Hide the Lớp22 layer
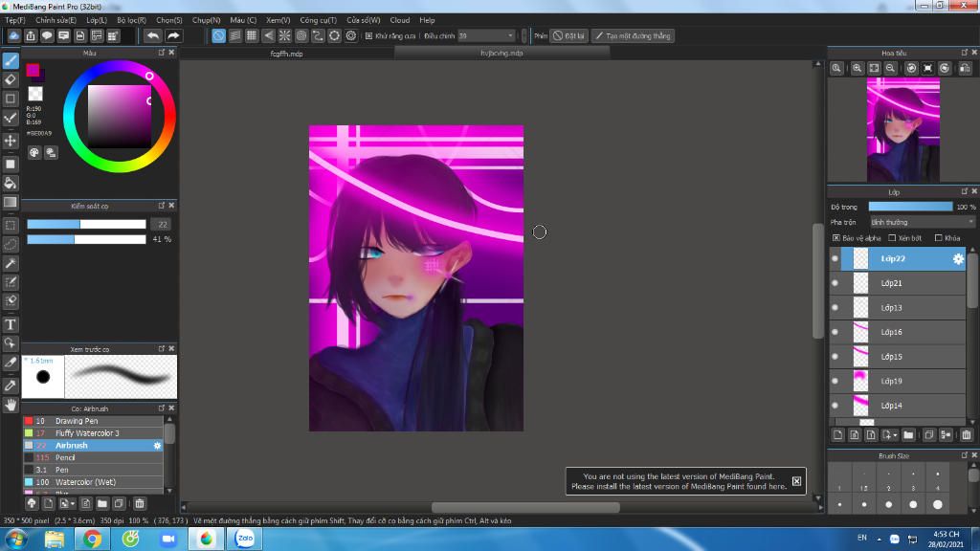Screen dimensions: 980x551 835,258
